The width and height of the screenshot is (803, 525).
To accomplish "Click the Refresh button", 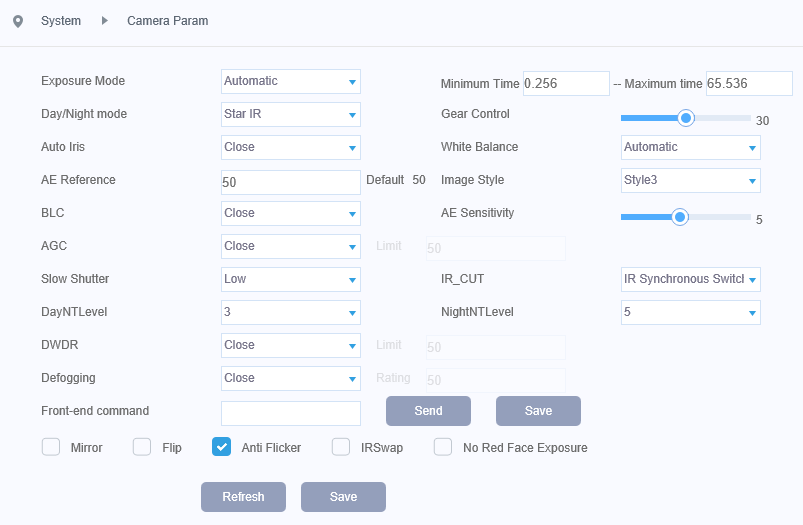I will (x=243, y=497).
